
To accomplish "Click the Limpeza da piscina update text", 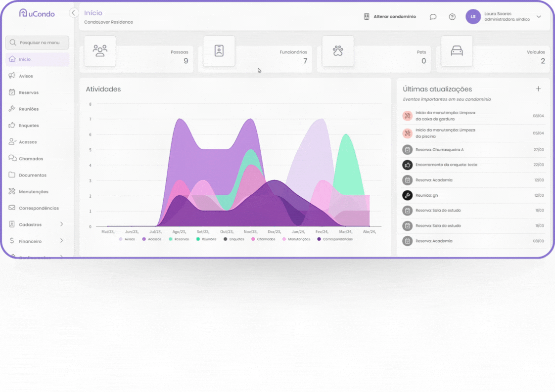I will 445,133.
